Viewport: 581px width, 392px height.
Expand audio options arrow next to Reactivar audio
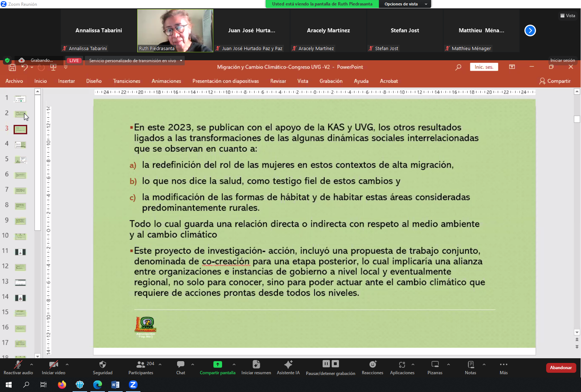coord(32,364)
